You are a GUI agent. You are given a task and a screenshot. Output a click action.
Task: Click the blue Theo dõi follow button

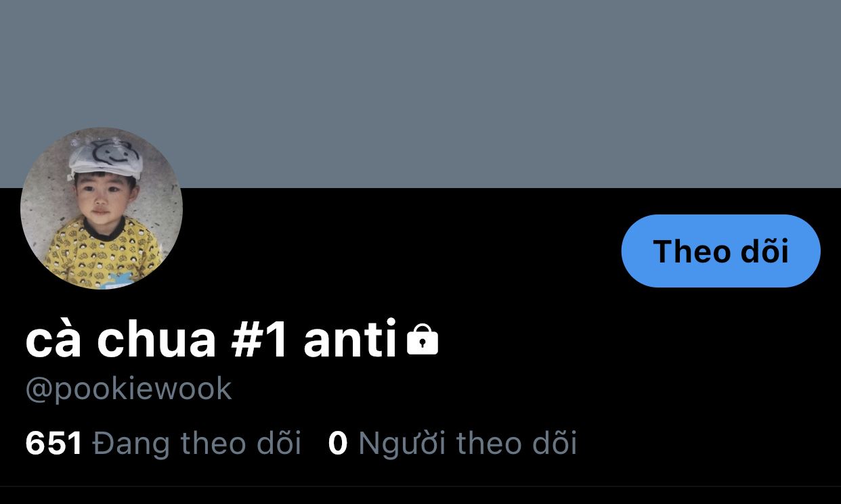(x=720, y=251)
